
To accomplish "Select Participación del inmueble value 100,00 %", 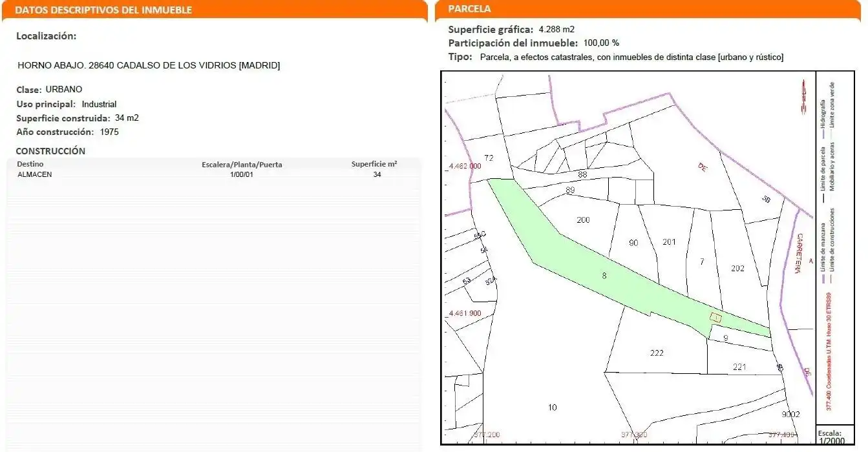I will pyautogui.click(x=601, y=43).
